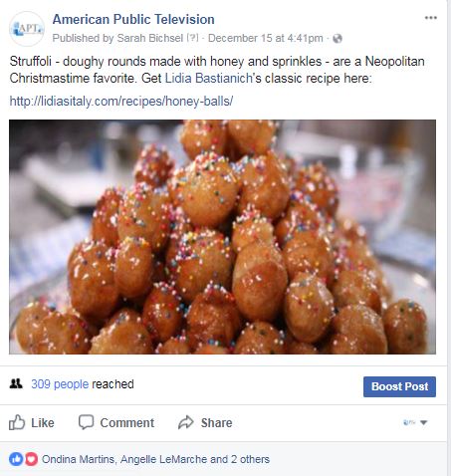451x476 pixels.
Task: Click the thumbs-up Like icon
Action: pos(17,422)
